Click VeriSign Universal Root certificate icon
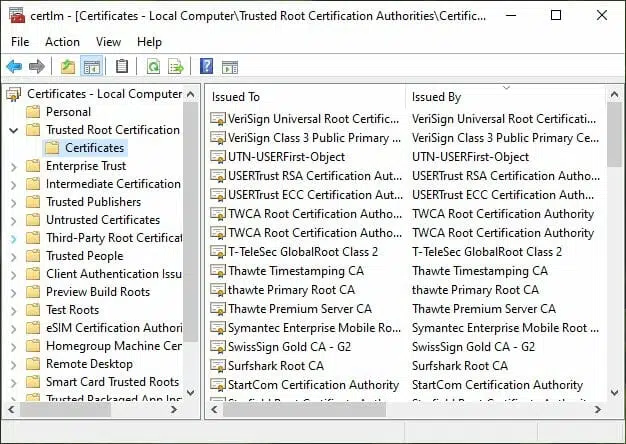Screen dimensions: 626x444 pyautogui.click(x=218, y=119)
